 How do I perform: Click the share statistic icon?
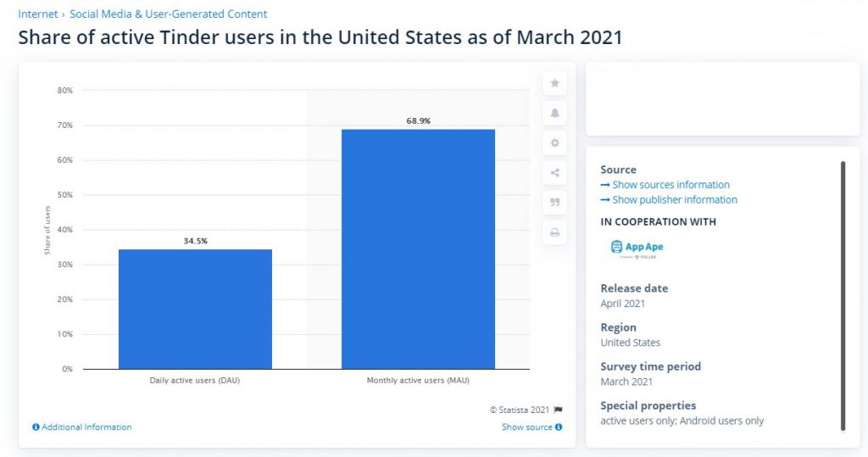coord(555,173)
